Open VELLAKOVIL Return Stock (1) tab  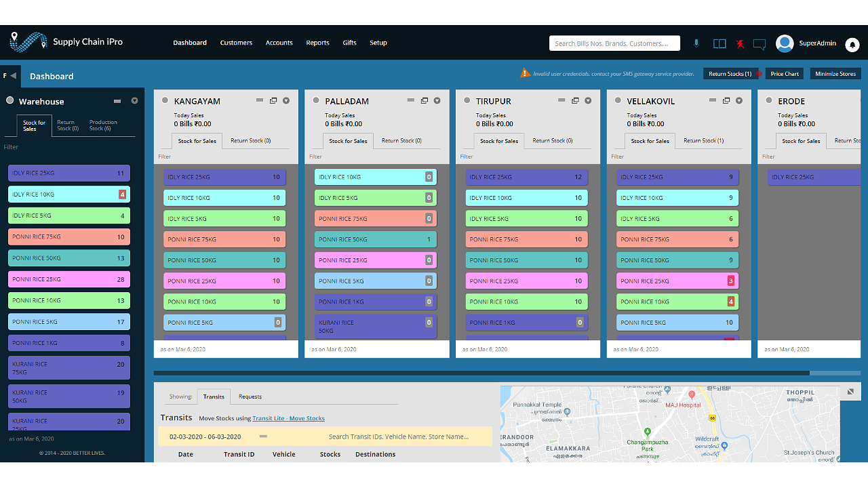click(x=703, y=141)
